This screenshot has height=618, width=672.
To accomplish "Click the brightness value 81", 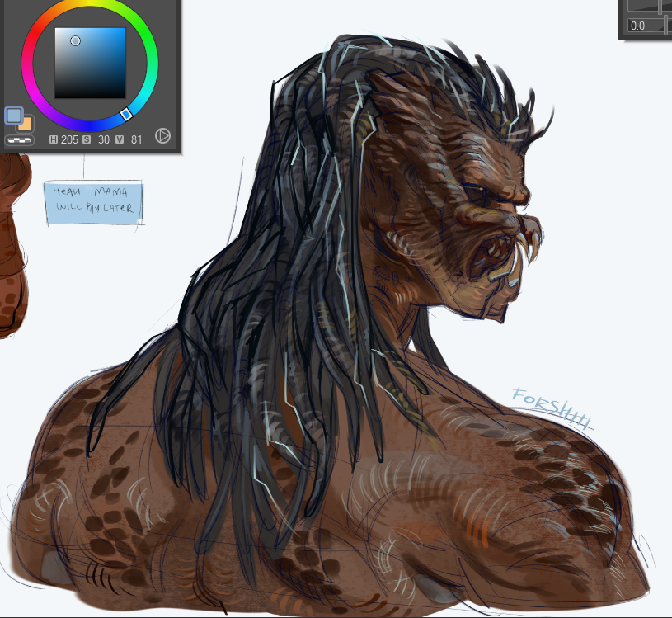I will (x=136, y=139).
